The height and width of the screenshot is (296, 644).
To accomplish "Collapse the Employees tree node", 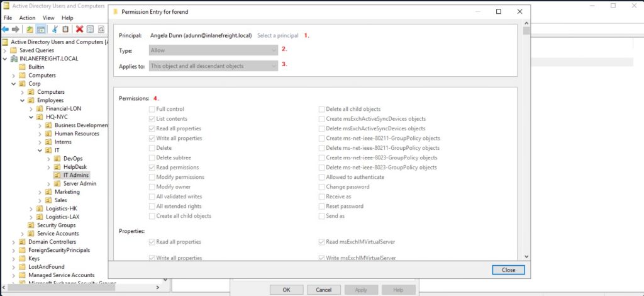I will click(23, 100).
